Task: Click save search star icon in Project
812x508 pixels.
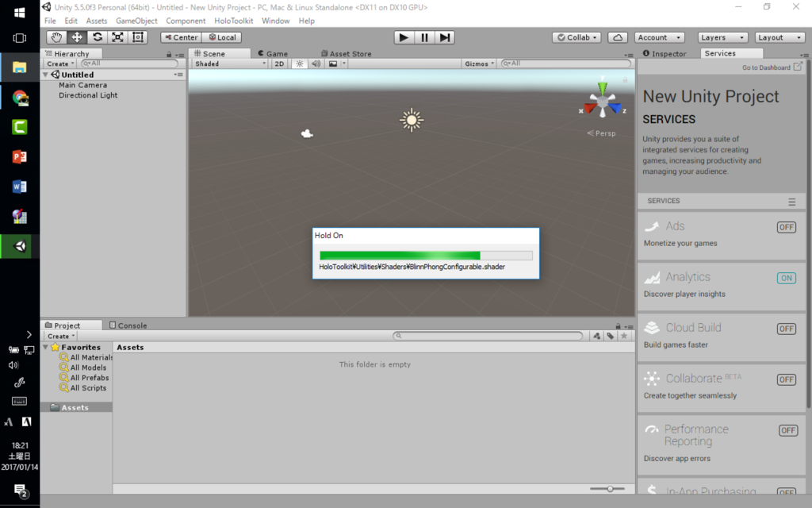Action: (624, 336)
